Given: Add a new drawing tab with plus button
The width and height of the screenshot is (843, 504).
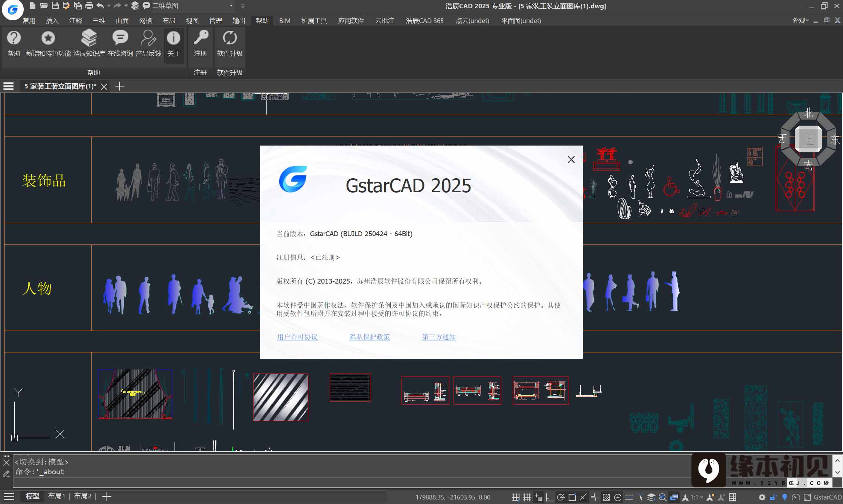Looking at the screenshot, I should (x=120, y=87).
